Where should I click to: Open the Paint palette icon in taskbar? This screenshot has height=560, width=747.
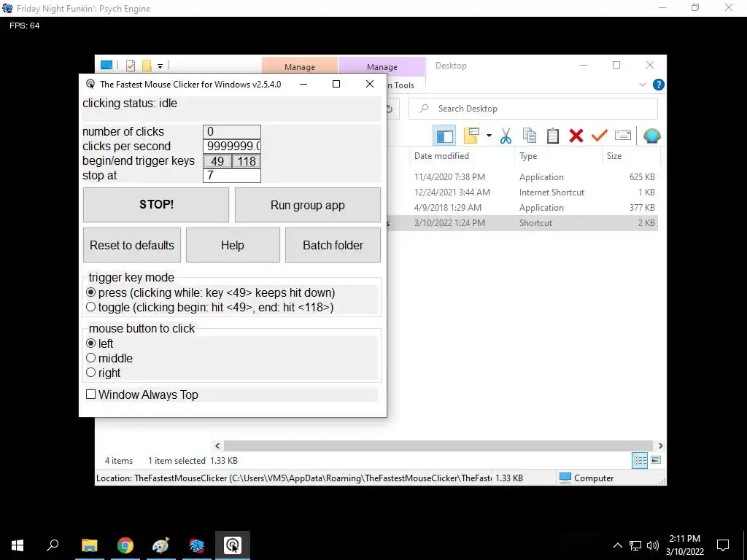[160, 545]
